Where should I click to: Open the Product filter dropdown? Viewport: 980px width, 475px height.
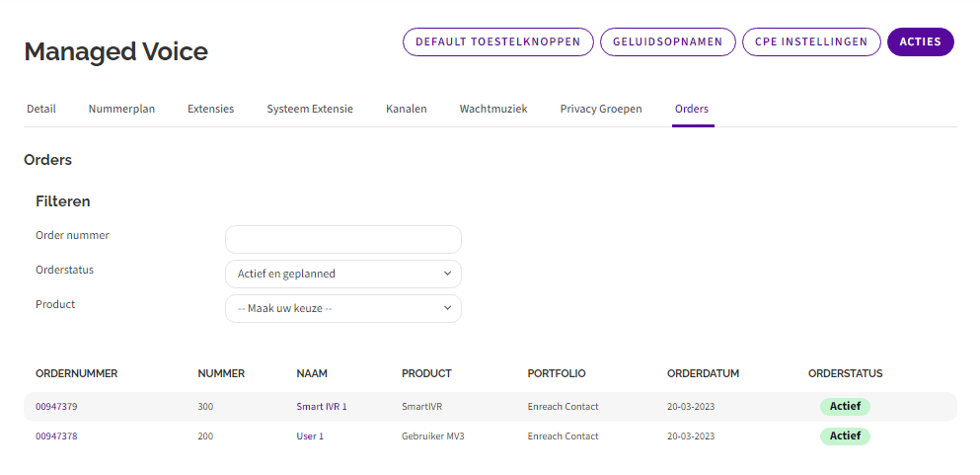tap(342, 308)
